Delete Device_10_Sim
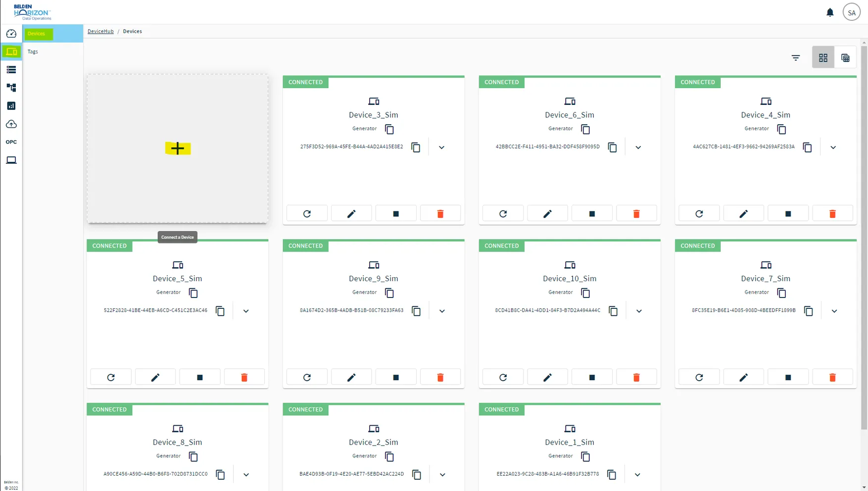 pyautogui.click(x=636, y=377)
